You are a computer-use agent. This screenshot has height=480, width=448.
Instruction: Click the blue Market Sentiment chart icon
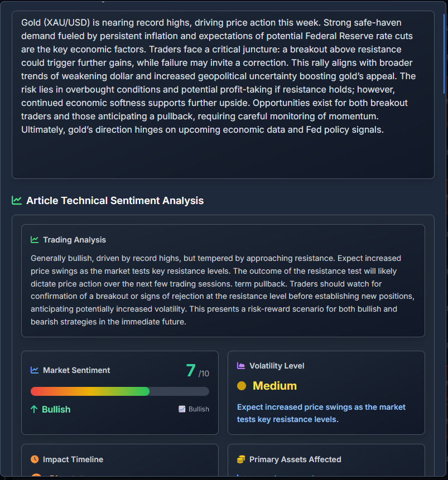35,370
